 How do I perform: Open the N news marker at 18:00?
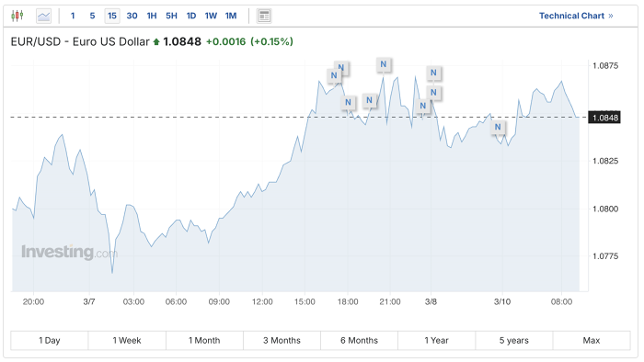[348, 103]
